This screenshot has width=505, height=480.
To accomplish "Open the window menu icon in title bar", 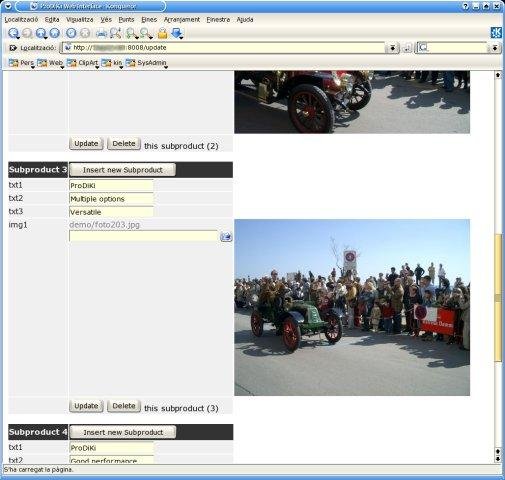I will click(x=7, y=6).
